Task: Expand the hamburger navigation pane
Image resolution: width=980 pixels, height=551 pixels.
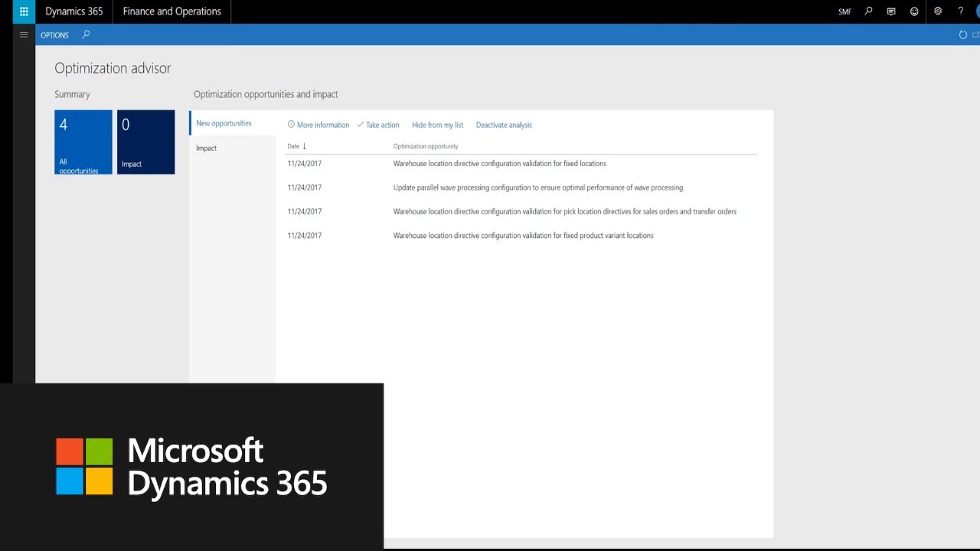Action: point(24,34)
